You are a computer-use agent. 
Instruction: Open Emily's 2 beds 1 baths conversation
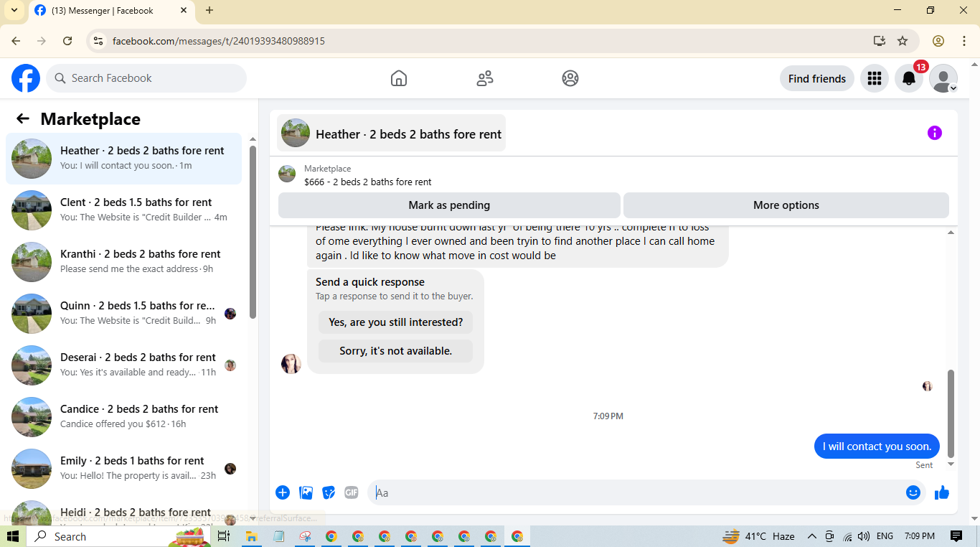(123, 469)
